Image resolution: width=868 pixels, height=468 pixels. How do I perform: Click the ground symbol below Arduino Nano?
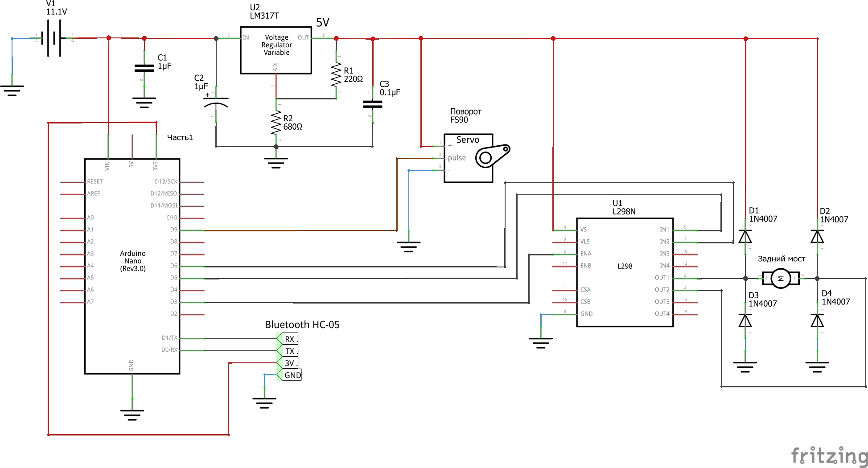[132, 415]
